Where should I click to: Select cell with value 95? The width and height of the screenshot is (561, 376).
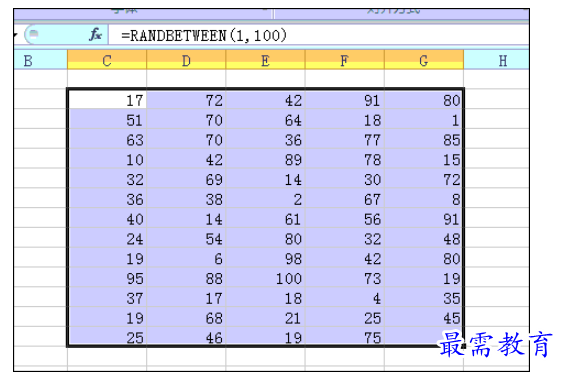coord(107,278)
